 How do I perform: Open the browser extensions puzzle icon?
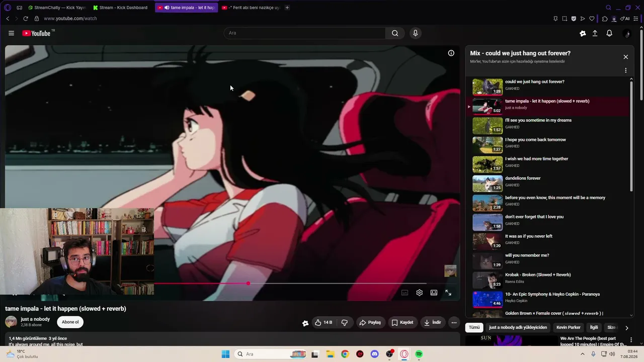(x=605, y=19)
